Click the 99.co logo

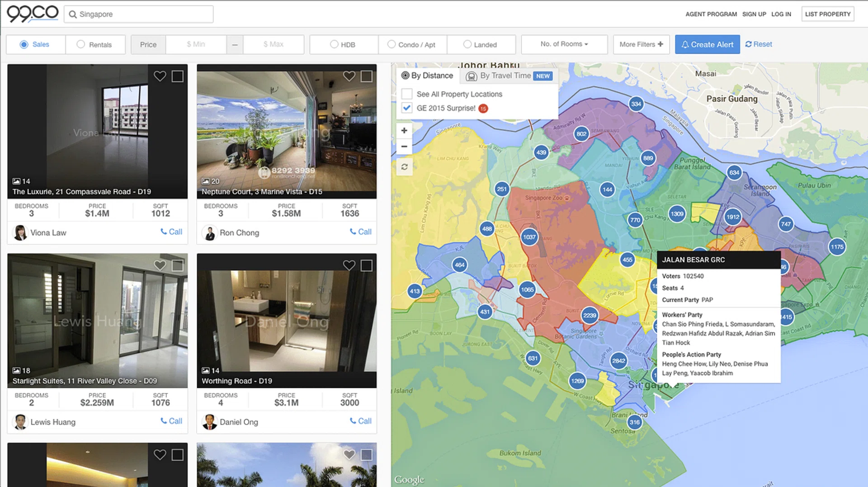[x=33, y=14]
